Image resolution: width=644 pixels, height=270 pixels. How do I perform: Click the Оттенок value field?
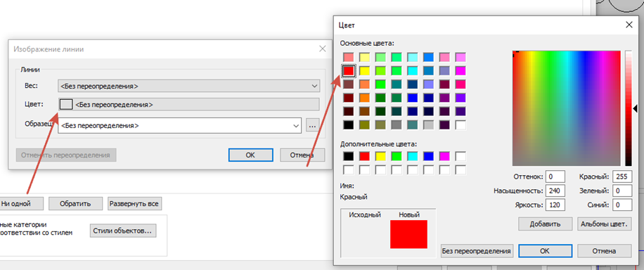pyautogui.click(x=555, y=176)
